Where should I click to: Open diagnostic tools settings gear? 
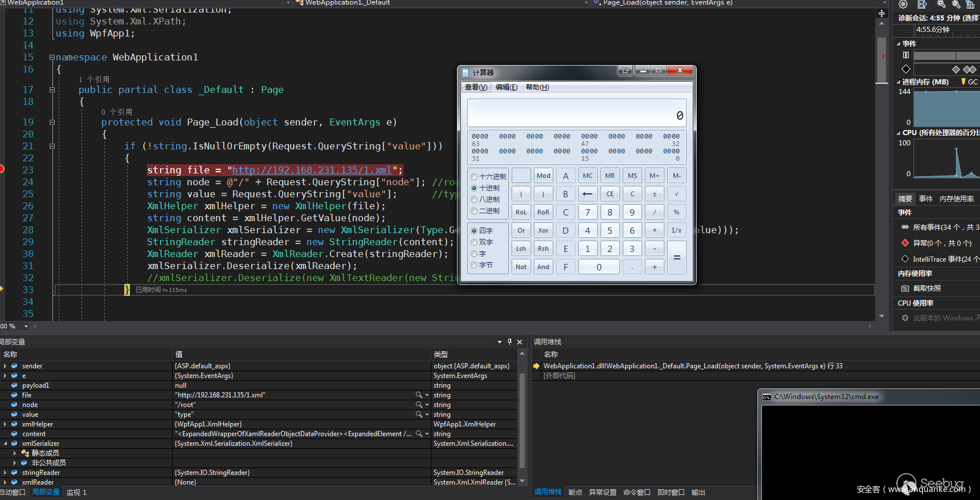point(903,4)
